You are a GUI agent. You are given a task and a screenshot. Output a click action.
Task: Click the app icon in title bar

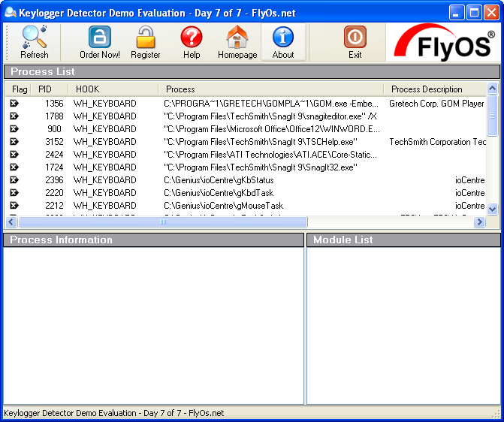(11, 13)
